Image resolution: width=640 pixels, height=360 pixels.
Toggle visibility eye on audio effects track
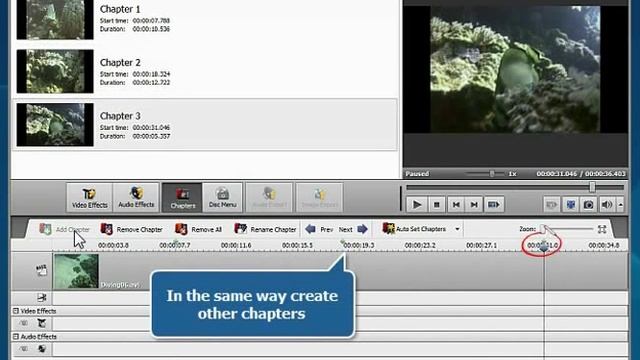[x=24, y=349]
